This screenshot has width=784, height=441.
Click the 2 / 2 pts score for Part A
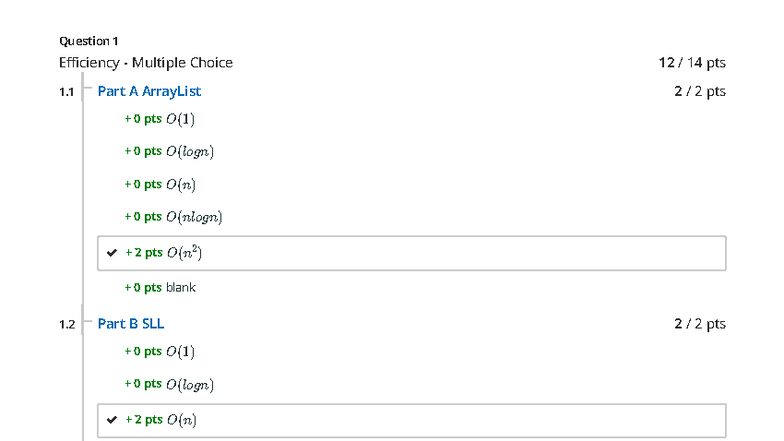(699, 92)
